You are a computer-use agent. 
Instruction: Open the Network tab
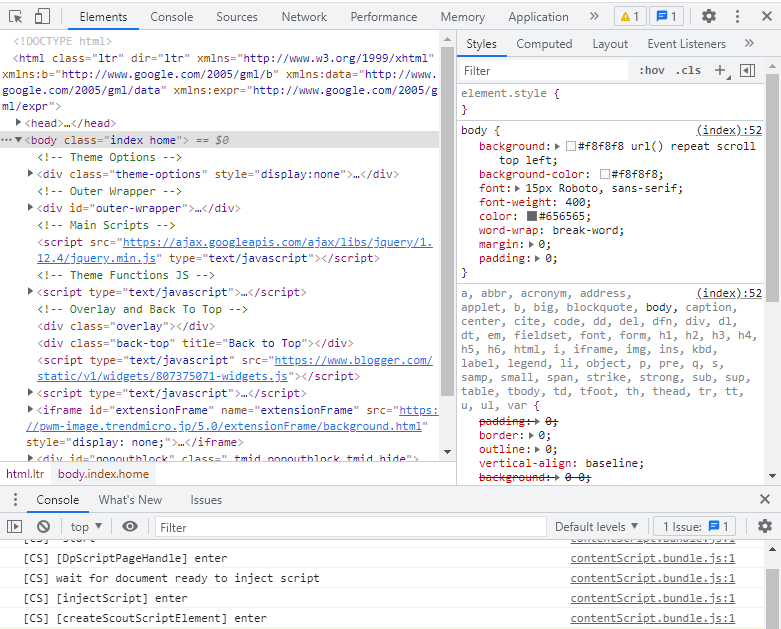304,17
